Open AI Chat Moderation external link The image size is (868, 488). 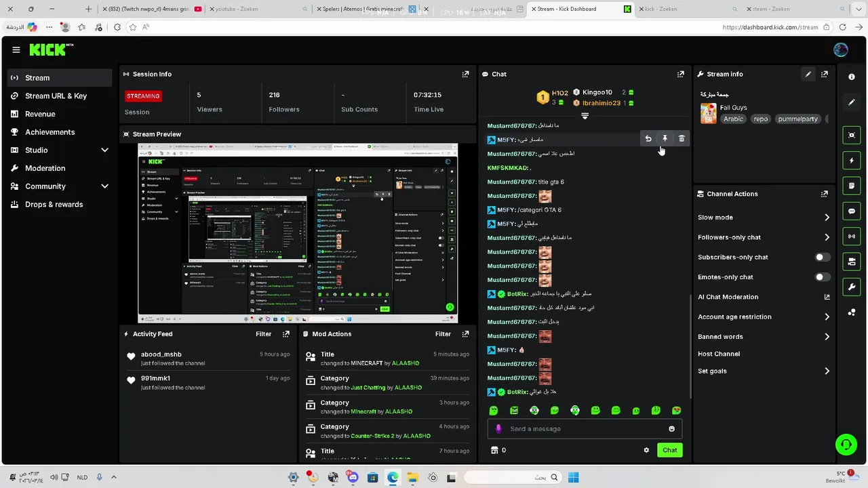pos(827,297)
